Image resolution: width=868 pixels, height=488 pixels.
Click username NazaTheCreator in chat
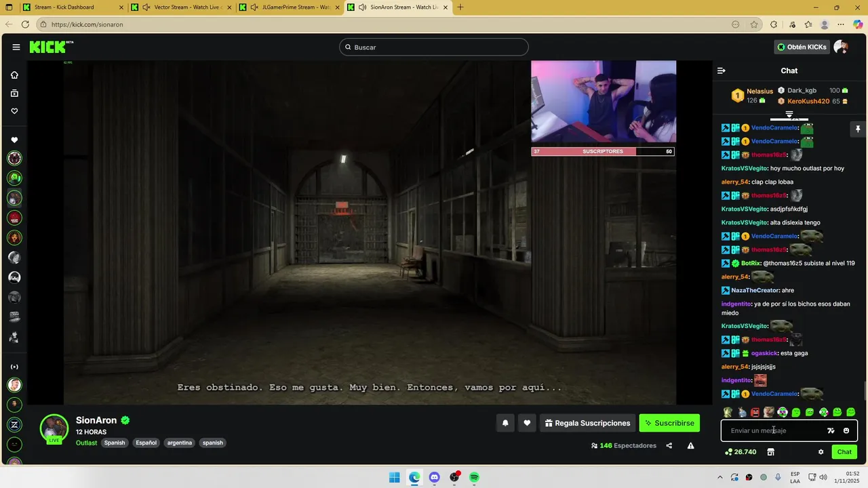pos(755,290)
